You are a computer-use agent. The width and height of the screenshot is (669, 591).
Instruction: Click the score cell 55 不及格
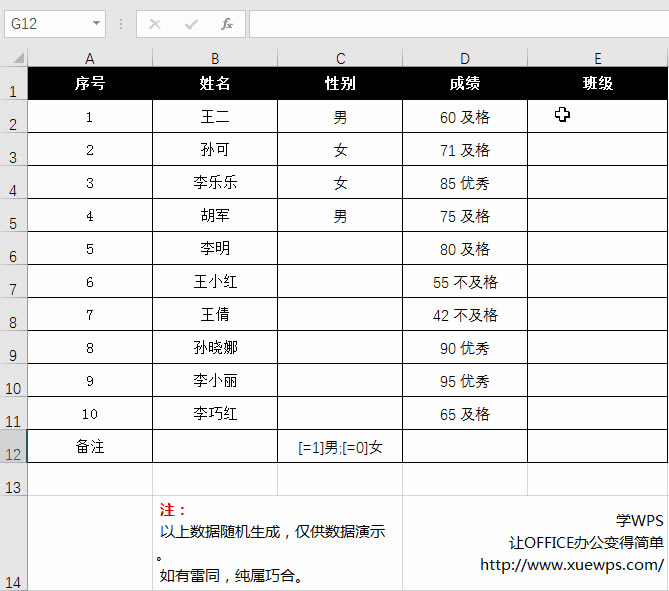465,281
